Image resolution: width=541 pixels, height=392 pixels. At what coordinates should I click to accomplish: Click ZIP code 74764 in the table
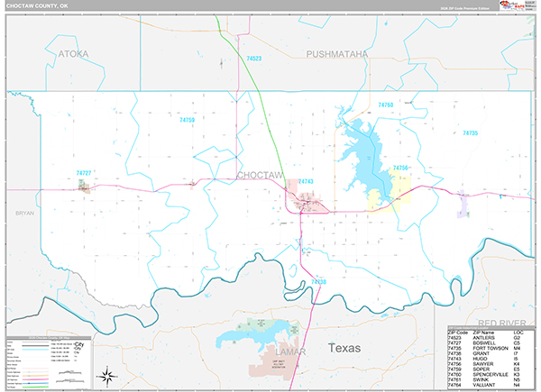(454, 385)
